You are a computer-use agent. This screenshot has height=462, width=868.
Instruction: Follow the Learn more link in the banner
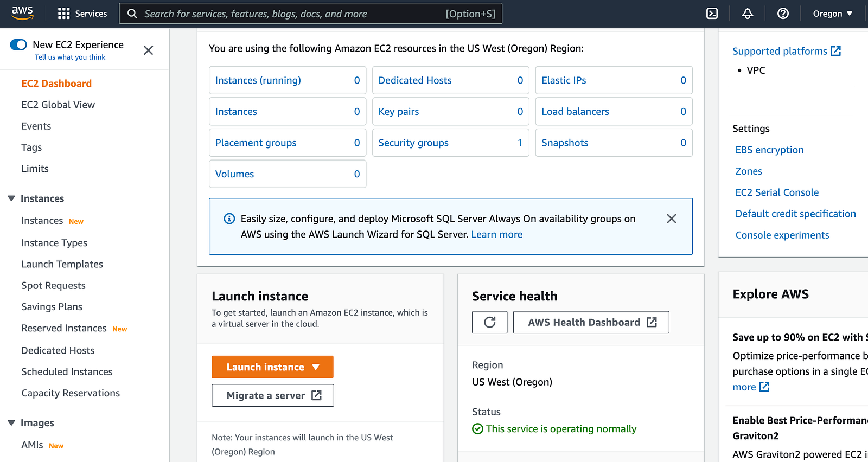[x=497, y=234]
